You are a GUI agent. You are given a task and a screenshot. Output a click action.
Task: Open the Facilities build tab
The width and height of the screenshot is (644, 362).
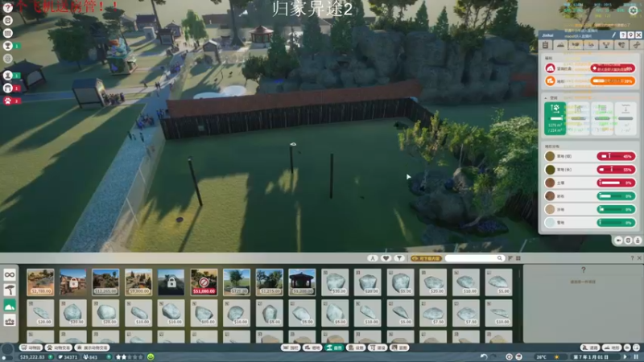tap(356, 348)
